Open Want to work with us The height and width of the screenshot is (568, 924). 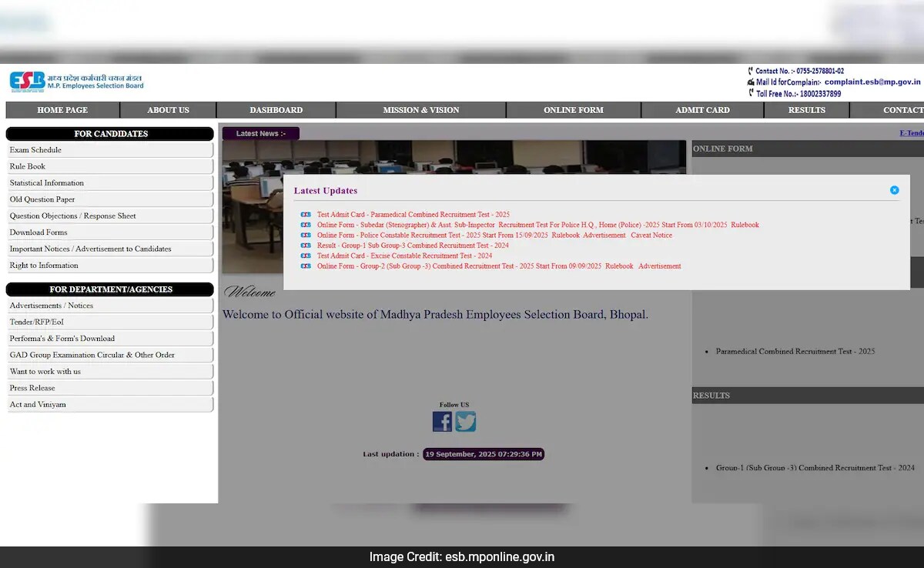(110, 372)
